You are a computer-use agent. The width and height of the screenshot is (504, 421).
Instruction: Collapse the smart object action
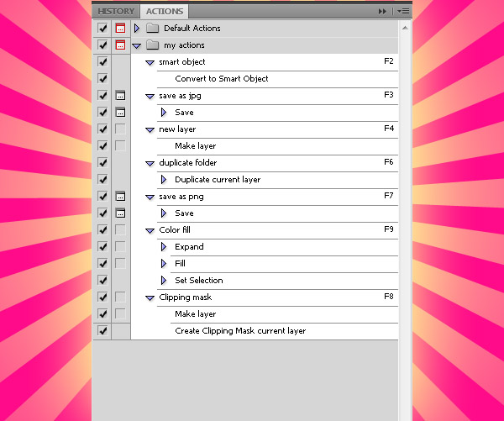[x=150, y=63]
